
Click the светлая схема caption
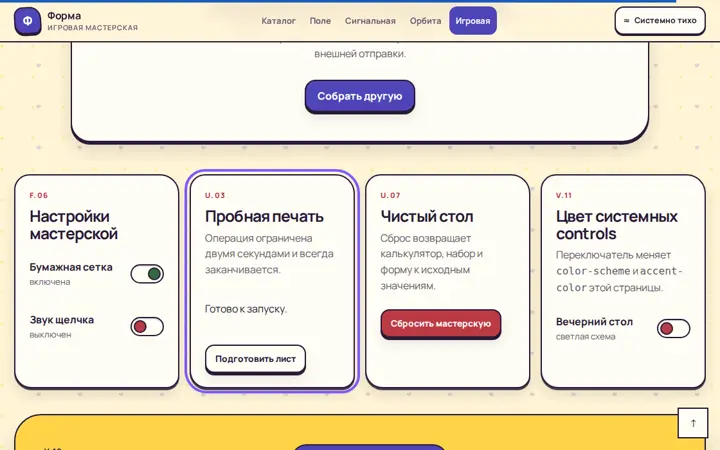[585, 337]
